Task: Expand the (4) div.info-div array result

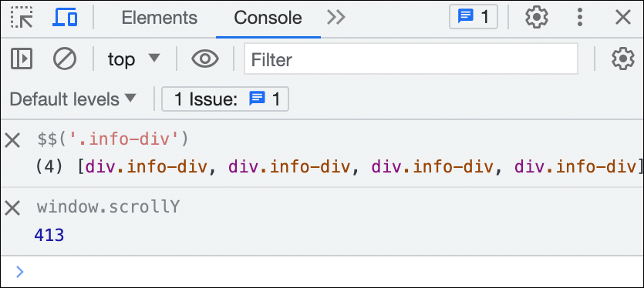Action: (x=337, y=167)
